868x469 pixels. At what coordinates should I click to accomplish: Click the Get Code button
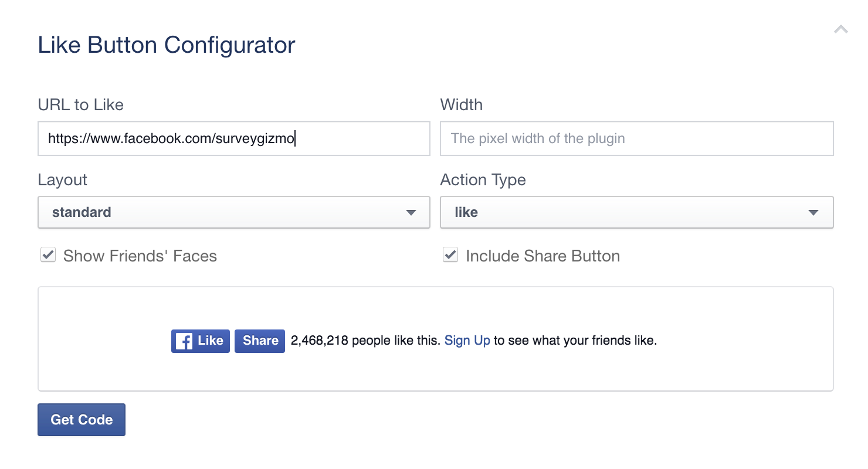click(82, 420)
